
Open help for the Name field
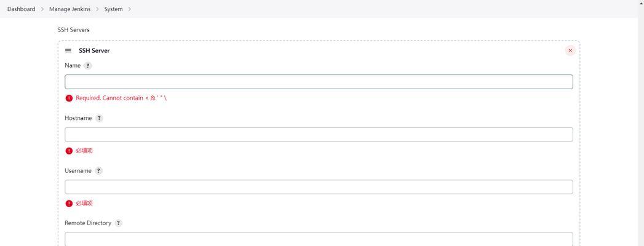tap(87, 66)
